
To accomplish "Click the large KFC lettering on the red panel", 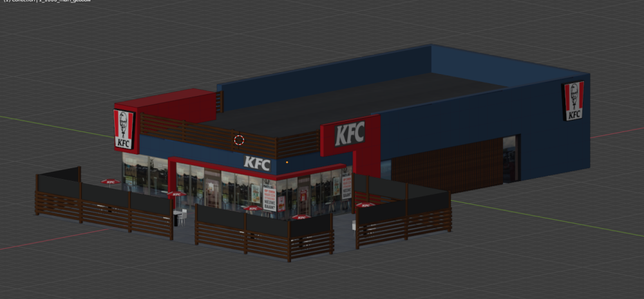I will pyautogui.click(x=350, y=133).
